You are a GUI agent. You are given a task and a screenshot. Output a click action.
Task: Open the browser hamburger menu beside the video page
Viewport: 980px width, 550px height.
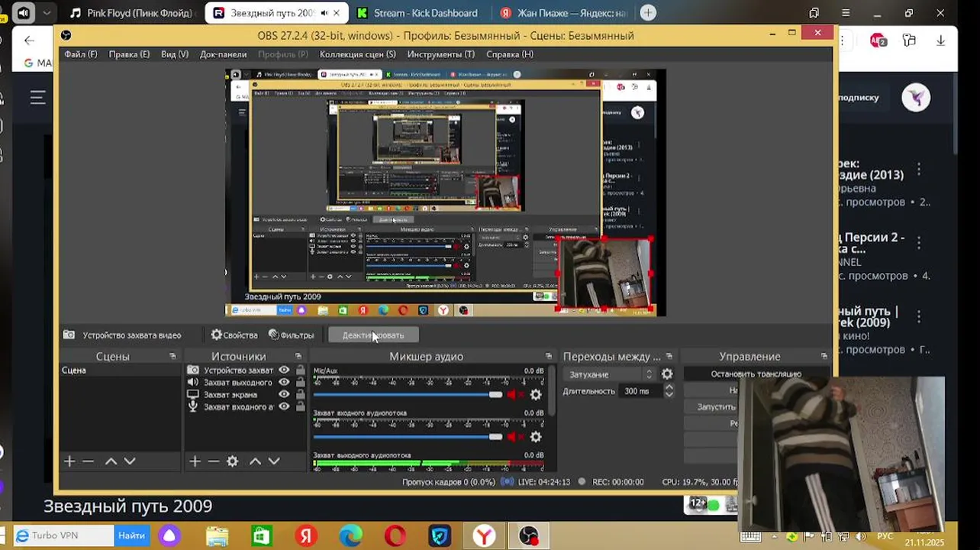coord(37,97)
